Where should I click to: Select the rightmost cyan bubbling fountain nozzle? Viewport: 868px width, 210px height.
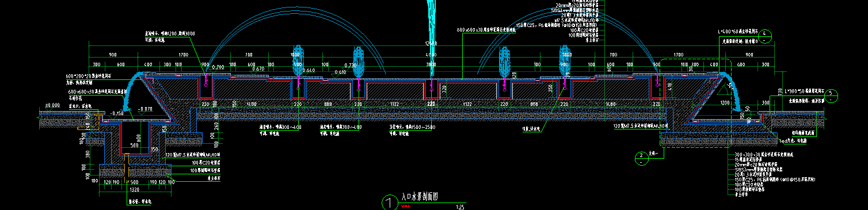pyautogui.click(x=565, y=60)
